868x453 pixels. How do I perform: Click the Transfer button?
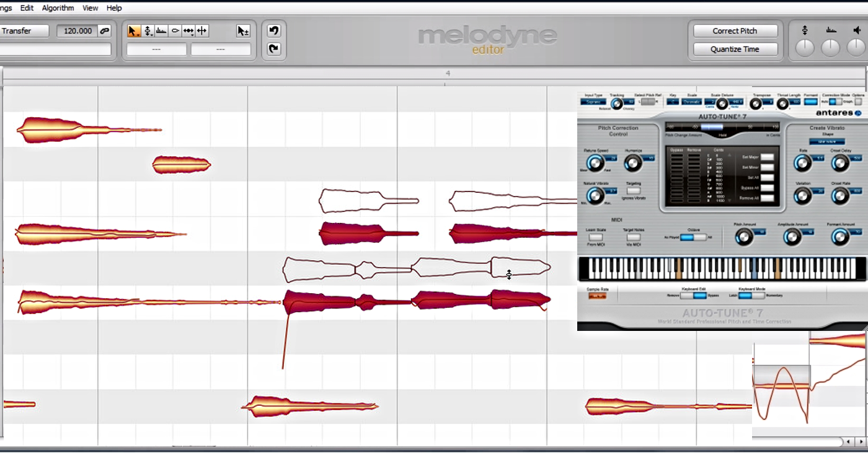(x=25, y=31)
